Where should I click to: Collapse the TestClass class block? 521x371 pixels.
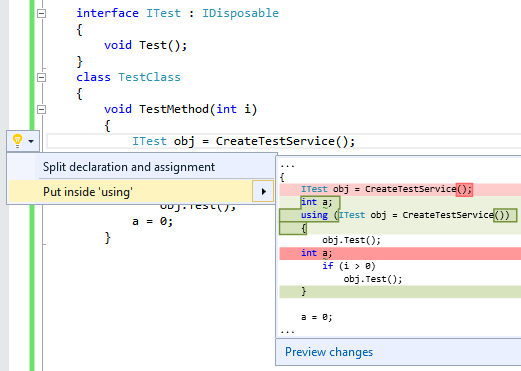(x=41, y=78)
